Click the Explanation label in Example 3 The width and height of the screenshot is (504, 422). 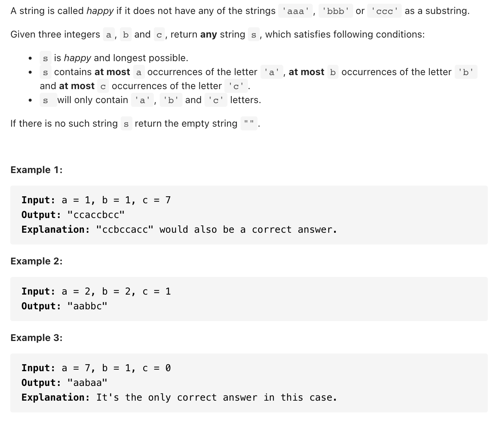click(x=56, y=397)
